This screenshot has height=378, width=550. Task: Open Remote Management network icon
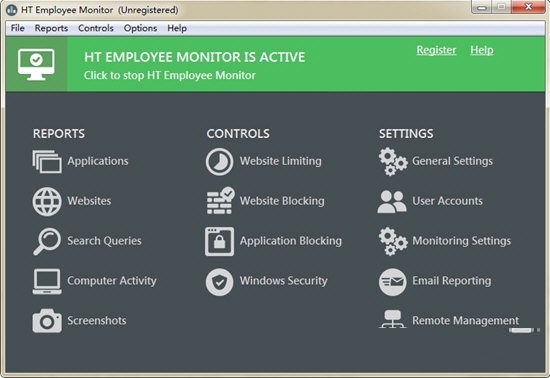[393, 319]
